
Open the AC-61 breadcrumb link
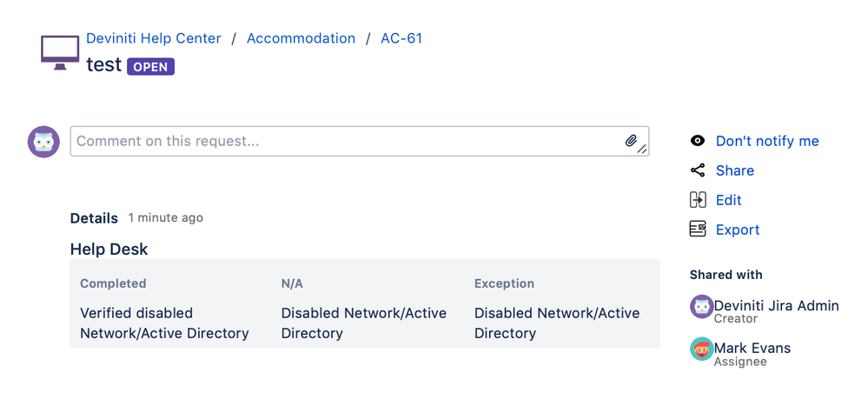401,38
